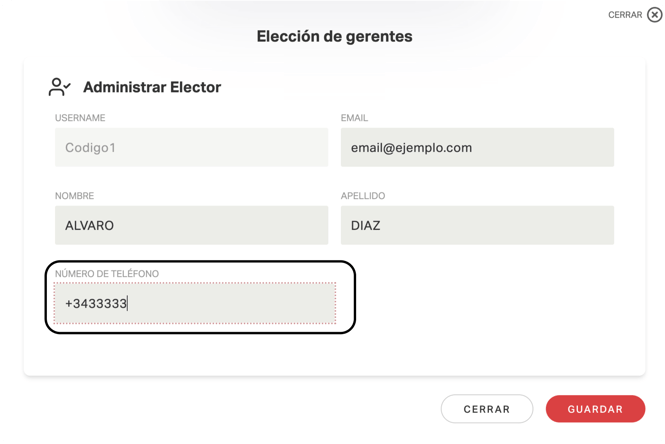Click the X close icon at top
This screenshot has width=665, height=444.
click(655, 15)
